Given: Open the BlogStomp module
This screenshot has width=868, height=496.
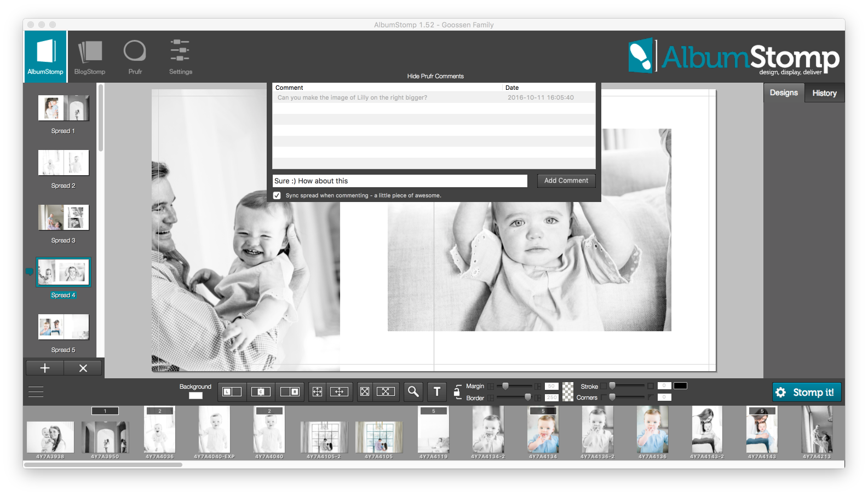Looking at the screenshot, I should pyautogui.click(x=89, y=56).
